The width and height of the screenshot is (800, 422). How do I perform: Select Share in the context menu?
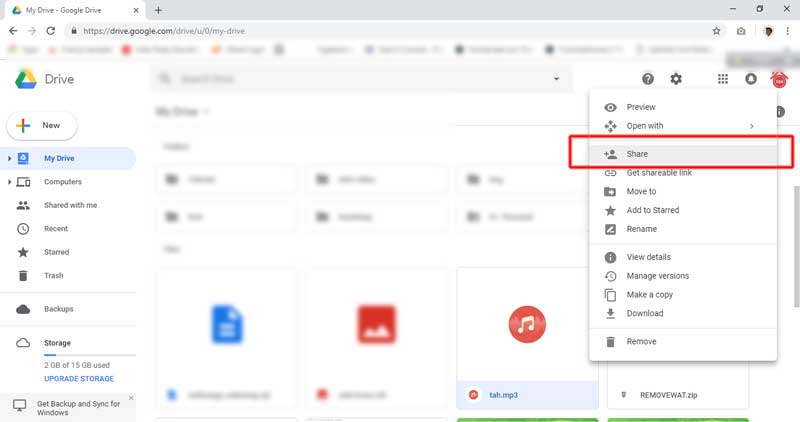pos(683,154)
